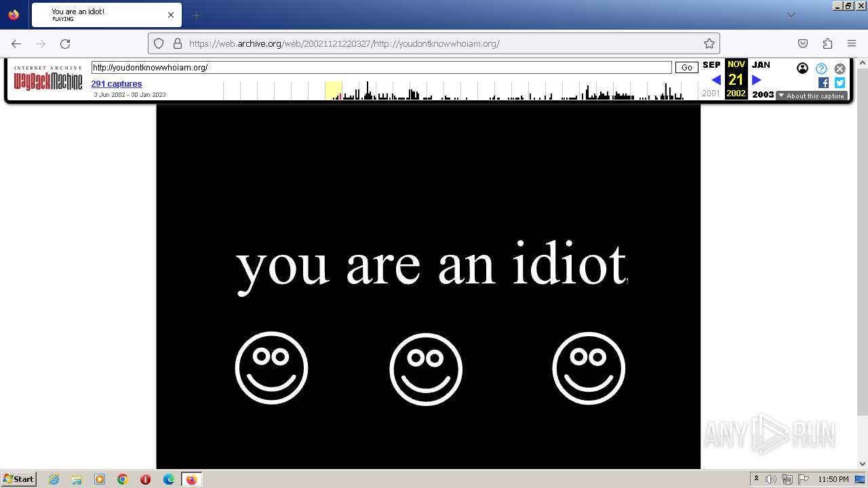Minimize the Firefox window

coord(837,5)
